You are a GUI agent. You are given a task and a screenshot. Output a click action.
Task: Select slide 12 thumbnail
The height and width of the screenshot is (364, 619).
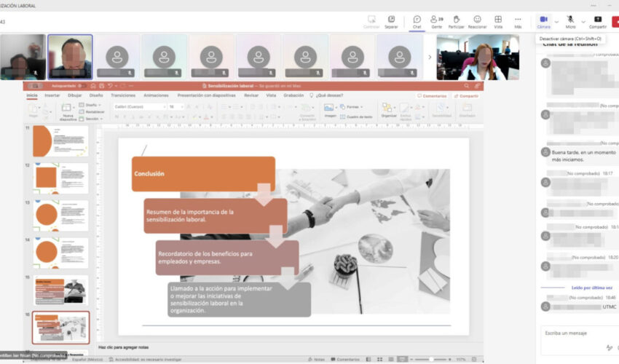click(60, 178)
